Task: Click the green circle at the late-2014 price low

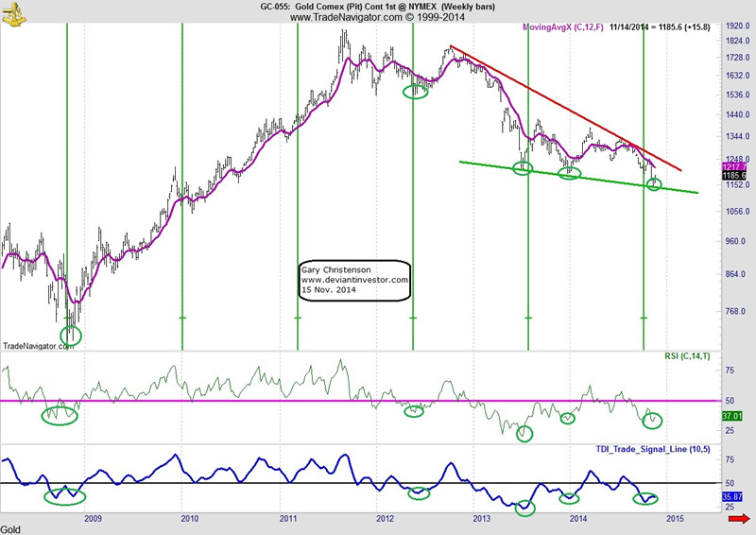Action: [654, 183]
